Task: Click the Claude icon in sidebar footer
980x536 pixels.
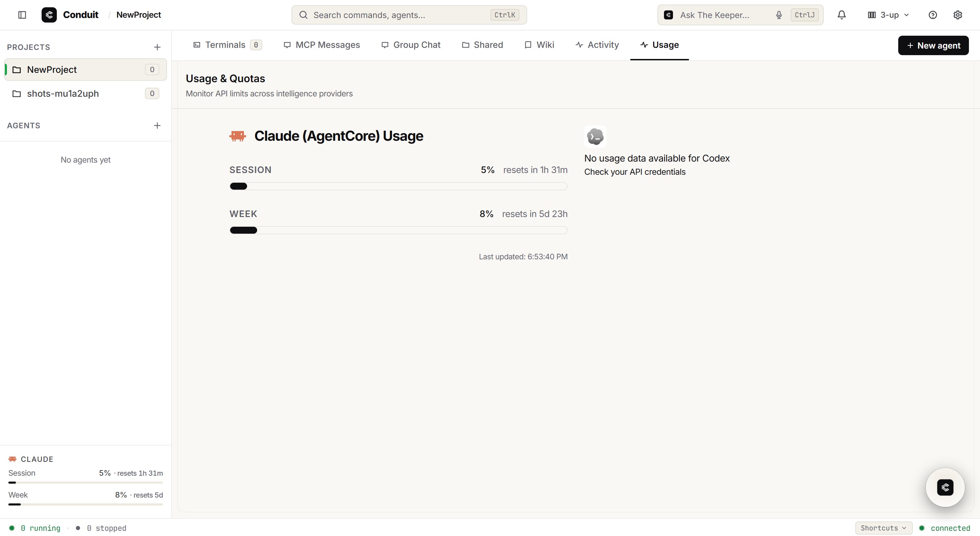Action: tap(12, 459)
